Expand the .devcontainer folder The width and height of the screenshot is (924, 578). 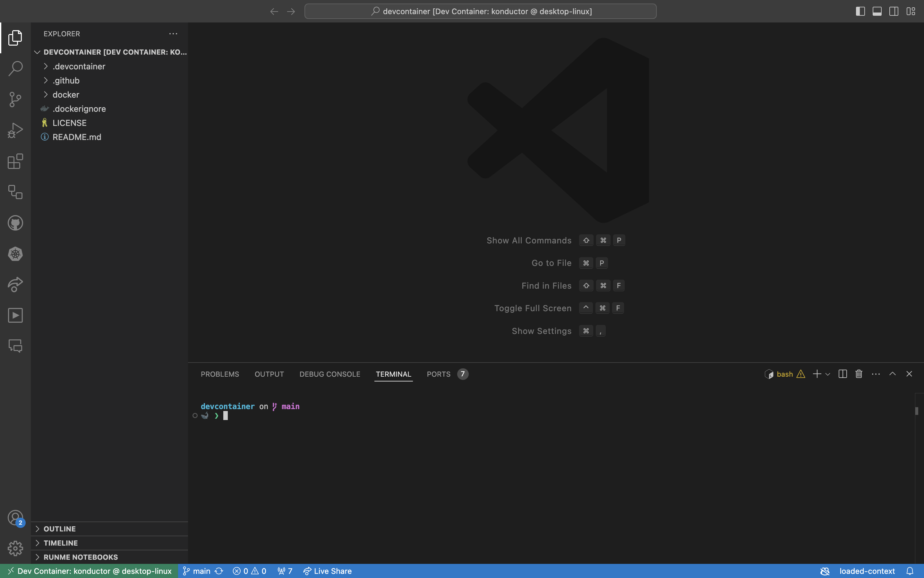[x=109, y=66]
